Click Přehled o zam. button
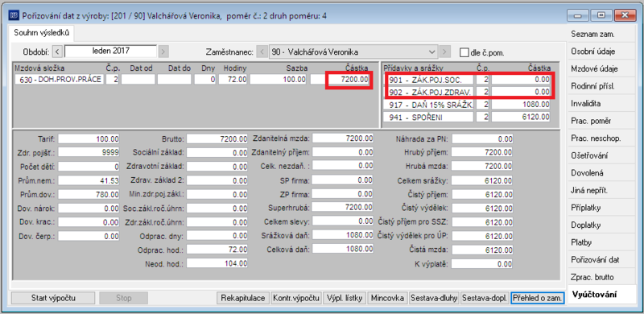The image size is (644, 314). 538,298
